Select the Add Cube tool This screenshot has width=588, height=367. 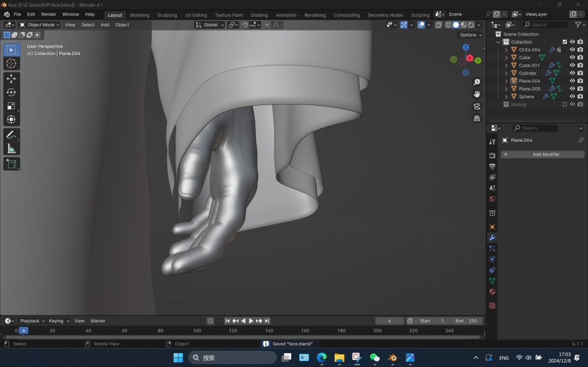[x=11, y=164]
